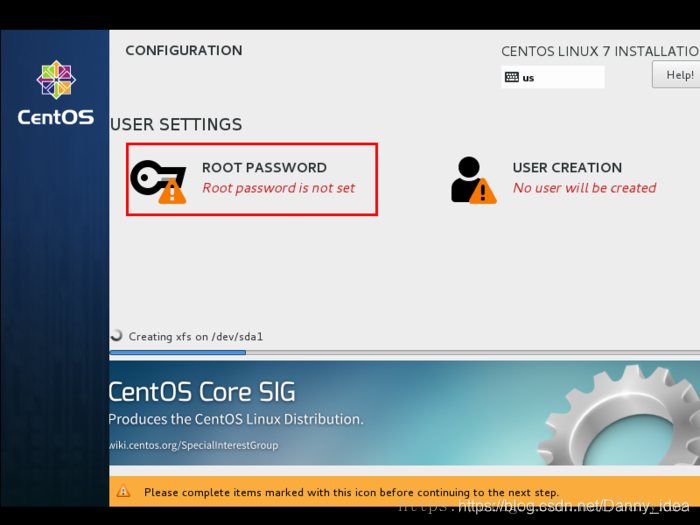Click the root password key icon

pyautogui.click(x=158, y=181)
